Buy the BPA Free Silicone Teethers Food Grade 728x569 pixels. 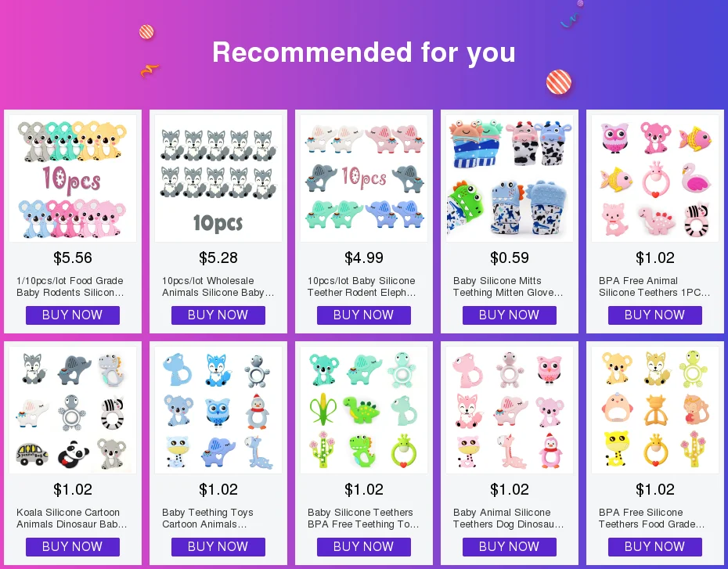655,547
